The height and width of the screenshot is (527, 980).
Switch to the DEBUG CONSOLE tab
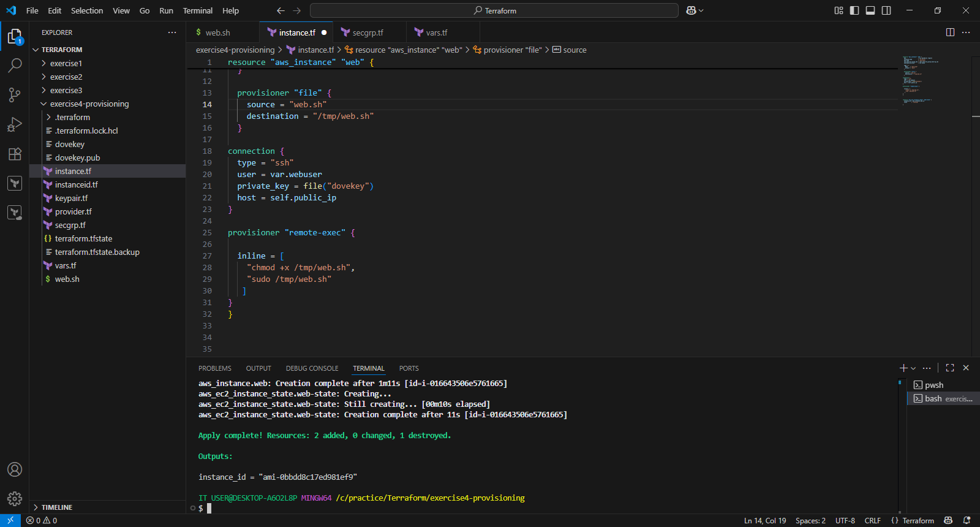(312, 368)
